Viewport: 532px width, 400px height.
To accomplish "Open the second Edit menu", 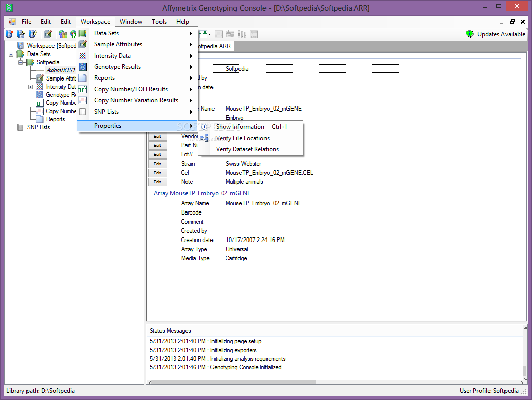I will [66, 22].
